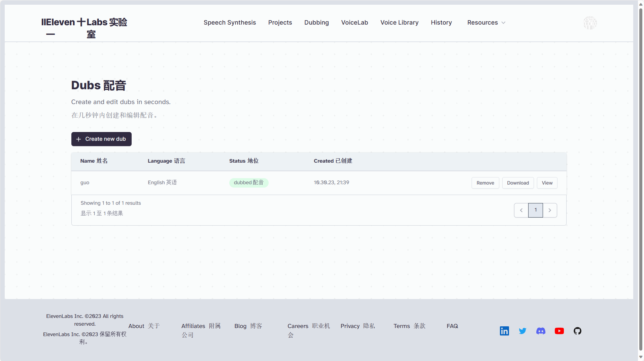
Task: Go to previous page arrow
Action: coord(521,210)
